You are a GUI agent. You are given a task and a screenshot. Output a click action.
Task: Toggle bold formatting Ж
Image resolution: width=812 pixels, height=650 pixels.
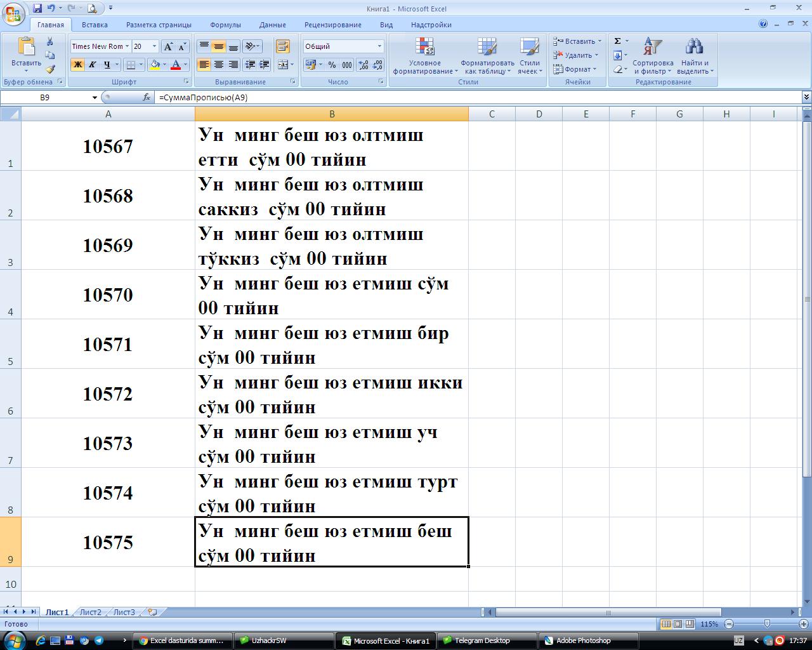coord(77,65)
